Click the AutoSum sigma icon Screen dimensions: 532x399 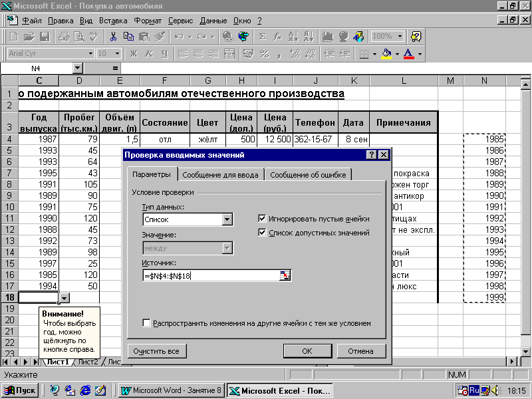click(262, 37)
